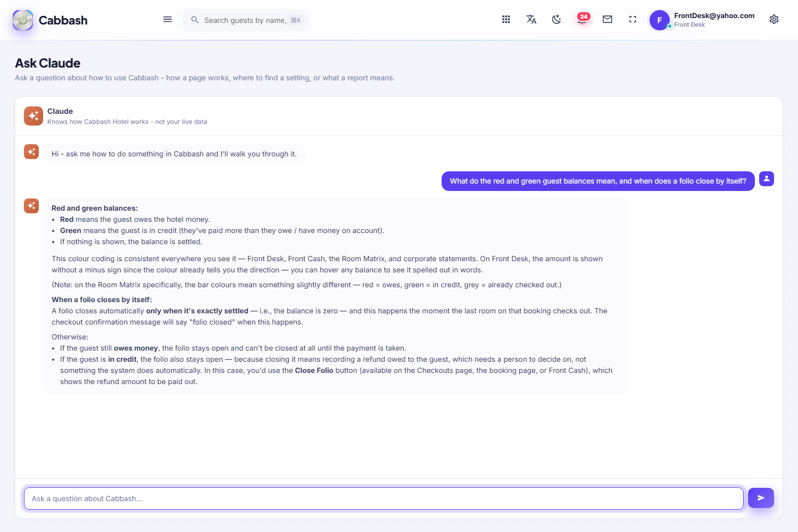Click the Claude sparkle icon in chat header

pos(34,116)
